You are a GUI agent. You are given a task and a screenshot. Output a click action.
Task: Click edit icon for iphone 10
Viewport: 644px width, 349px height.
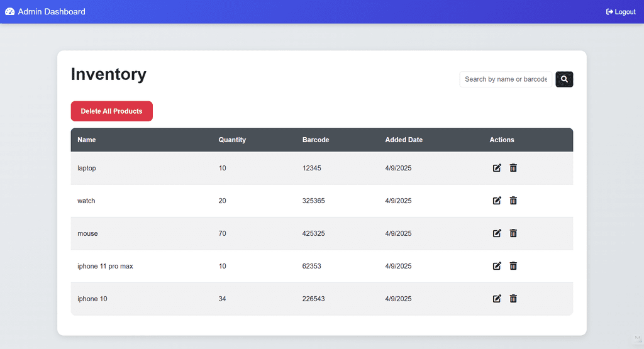pos(497,299)
